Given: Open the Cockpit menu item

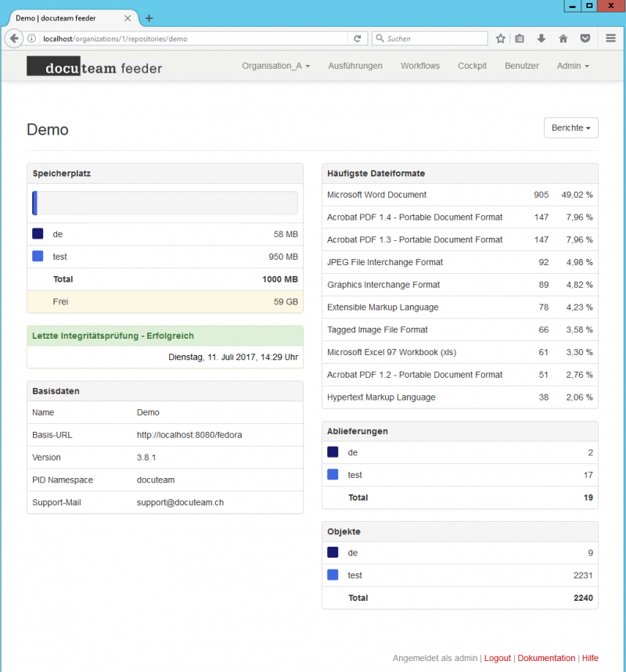Looking at the screenshot, I should pyautogui.click(x=472, y=66).
